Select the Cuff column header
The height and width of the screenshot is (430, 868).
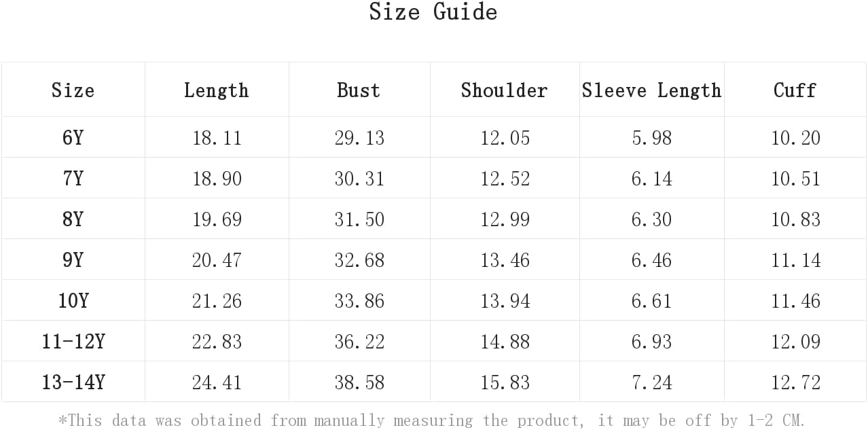point(795,90)
